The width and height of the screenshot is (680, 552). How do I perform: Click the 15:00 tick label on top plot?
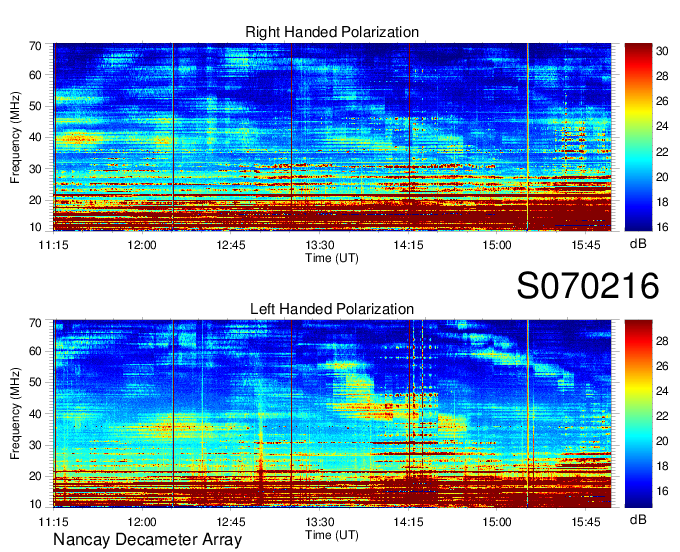point(497,245)
